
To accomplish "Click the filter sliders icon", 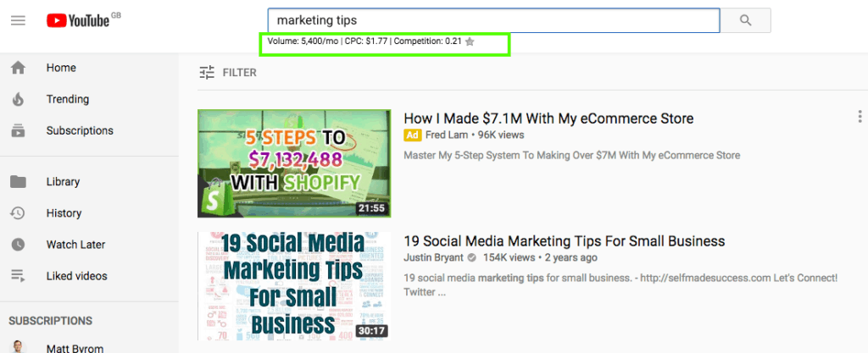I will tap(207, 73).
